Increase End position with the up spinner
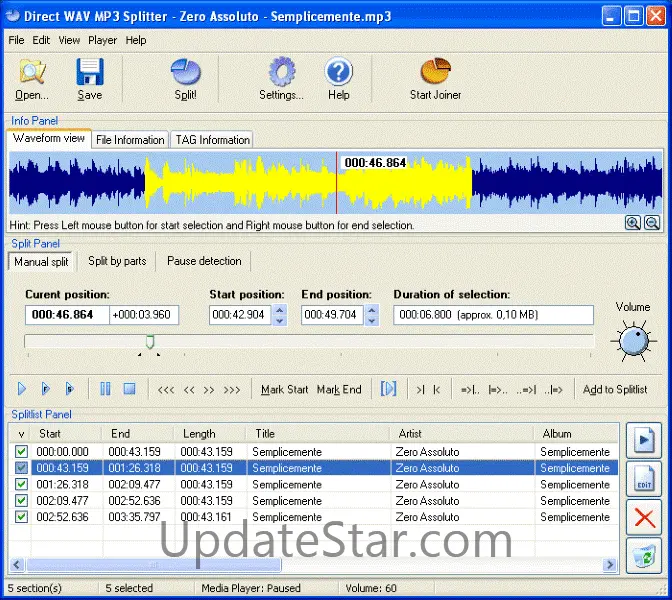 click(372, 310)
